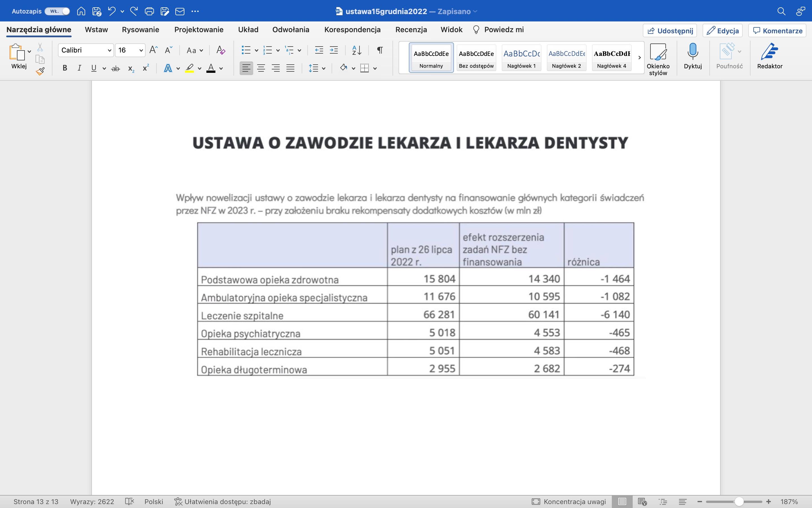
Task: Click the Polski language indicator
Action: (154, 502)
